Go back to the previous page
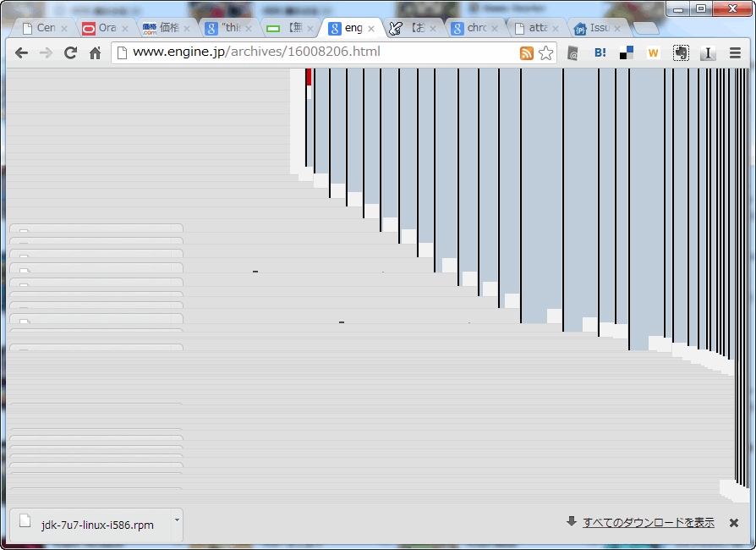756x550 pixels. tap(21, 53)
